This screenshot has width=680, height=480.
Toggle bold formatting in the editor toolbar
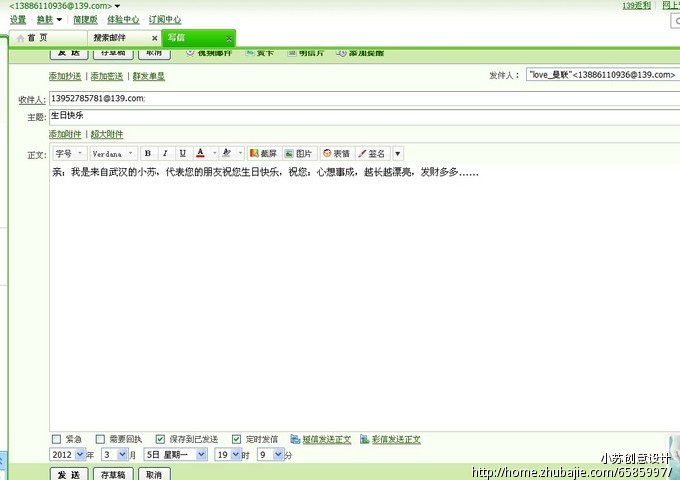pyautogui.click(x=148, y=154)
